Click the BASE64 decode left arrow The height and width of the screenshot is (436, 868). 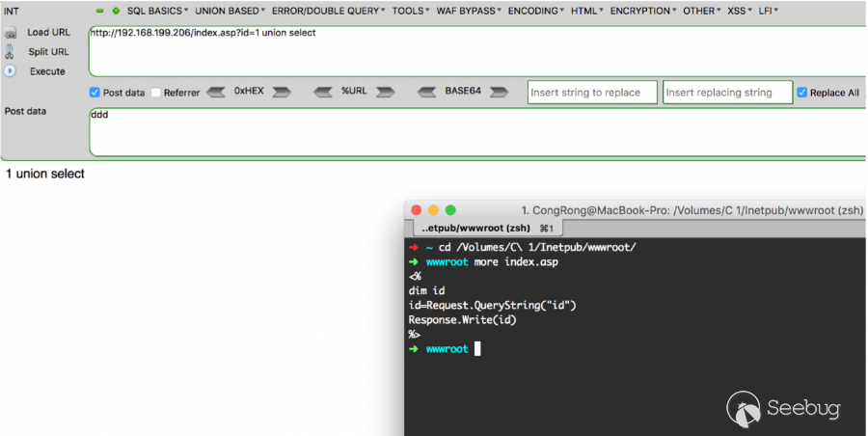[428, 93]
